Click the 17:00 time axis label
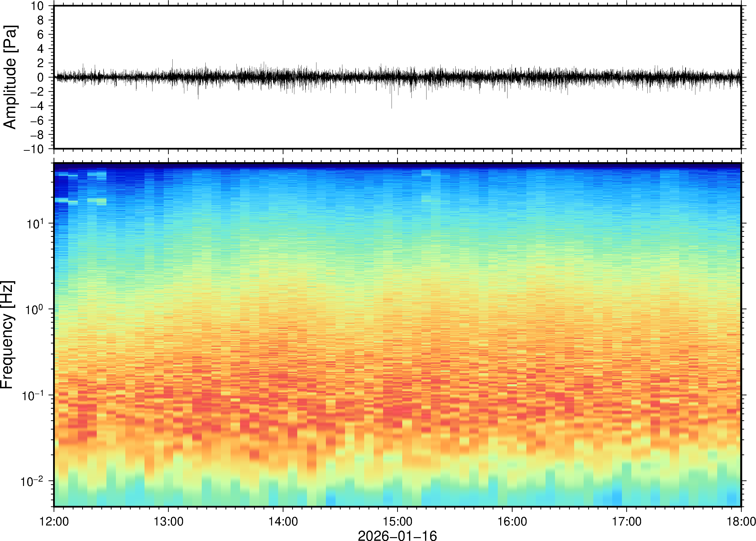Image resolution: width=756 pixels, height=541 pixels. click(x=626, y=522)
